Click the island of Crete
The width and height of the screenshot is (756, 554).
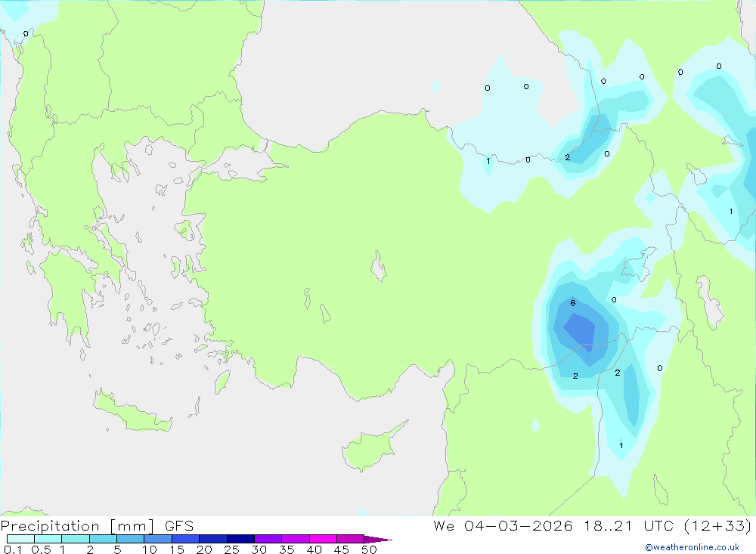click(132, 411)
